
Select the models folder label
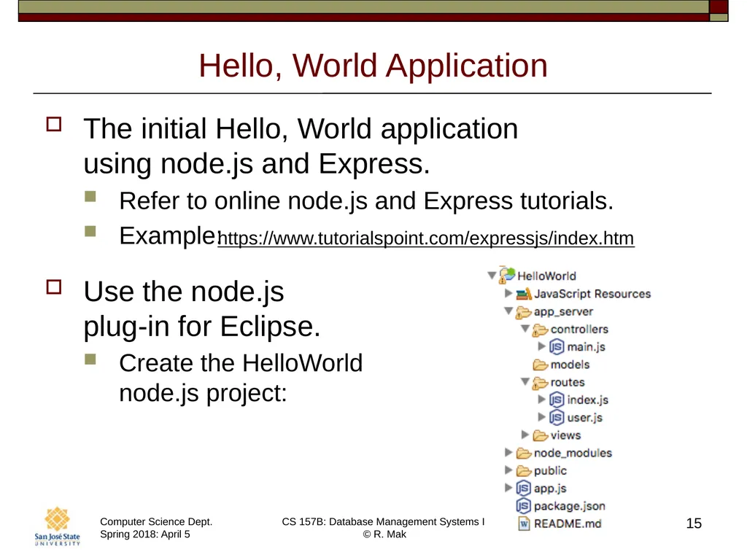[570, 365]
